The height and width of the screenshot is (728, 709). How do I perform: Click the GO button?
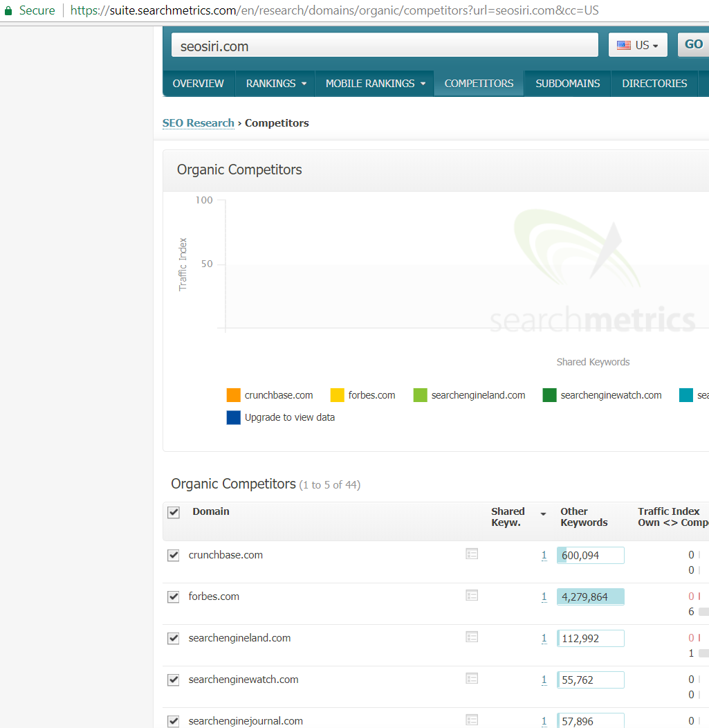693,44
